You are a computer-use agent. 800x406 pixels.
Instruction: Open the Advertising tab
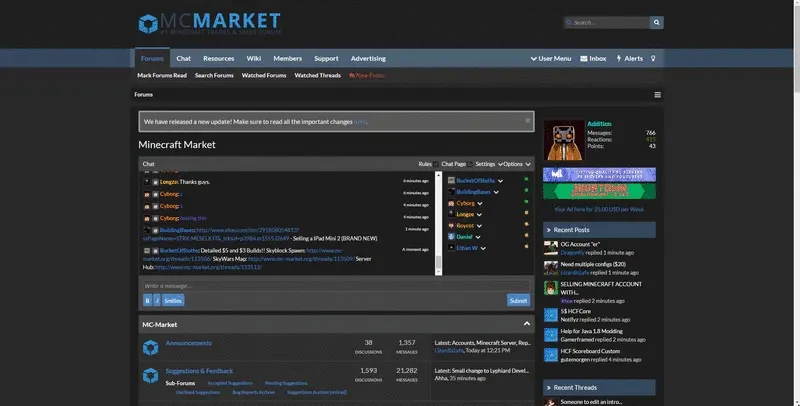pos(368,59)
